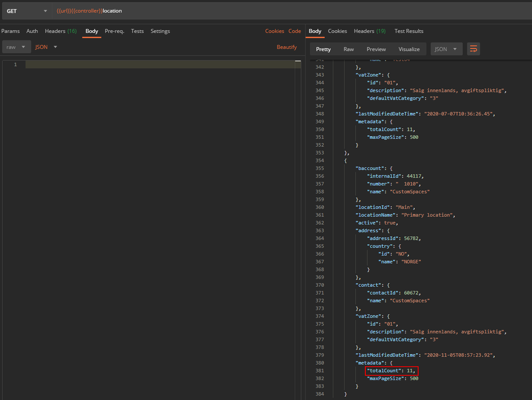532x400 pixels.
Task: Open the response Headers (19) tab
Action: click(370, 31)
